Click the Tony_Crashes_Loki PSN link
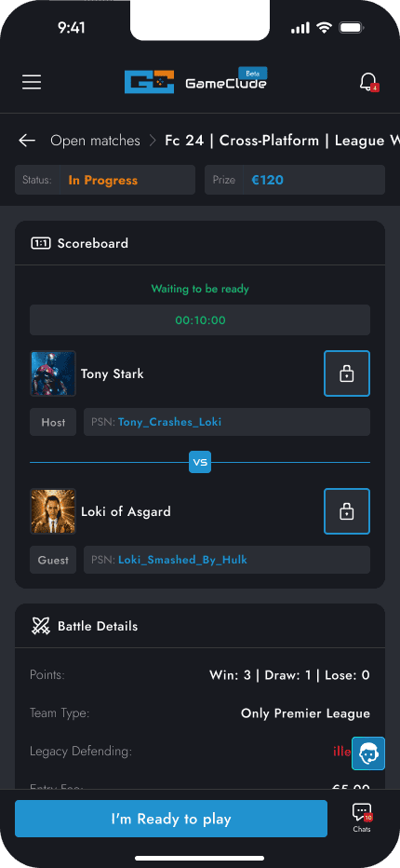The width and height of the screenshot is (400, 868). coord(169,422)
